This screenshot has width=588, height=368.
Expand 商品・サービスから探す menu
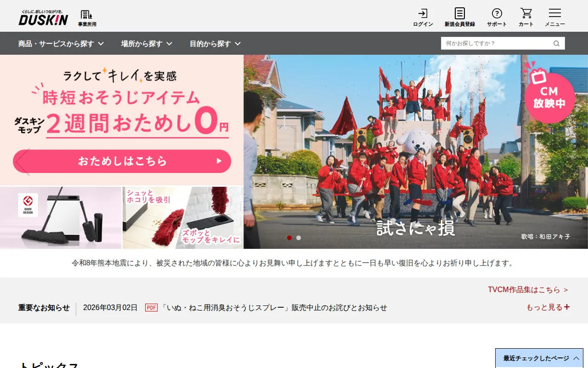point(61,44)
